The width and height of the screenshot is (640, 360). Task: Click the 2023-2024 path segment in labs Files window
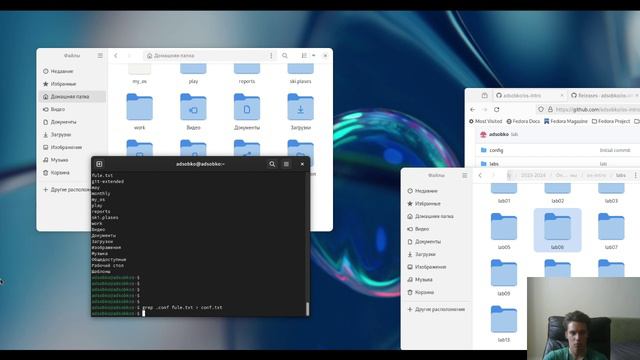pyautogui.click(x=533, y=175)
